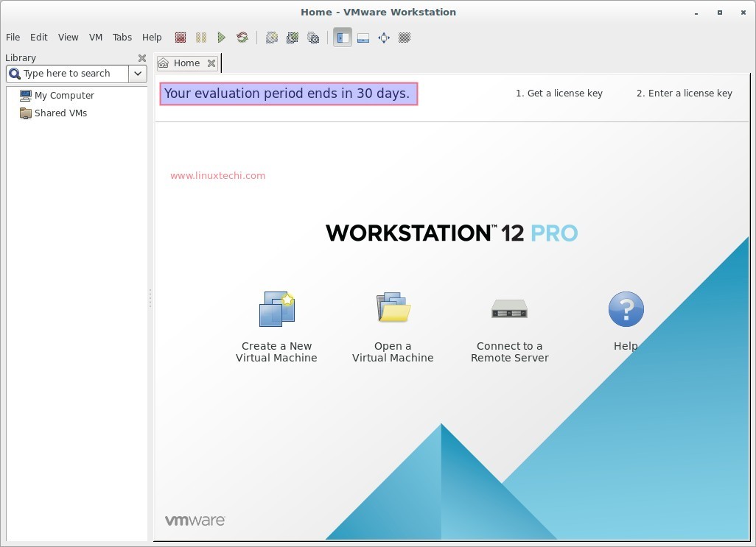756x547 pixels.
Task: Click the My Computer monitor icon
Action: pyautogui.click(x=25, y=96)
